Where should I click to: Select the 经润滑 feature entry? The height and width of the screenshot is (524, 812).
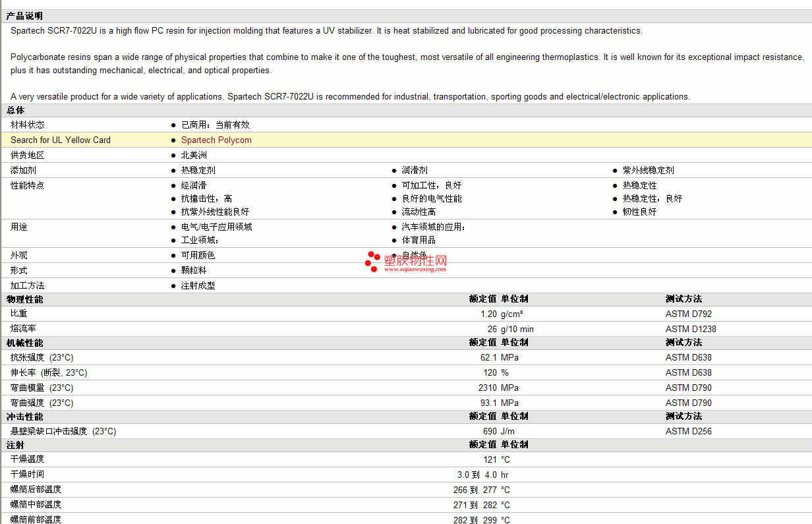(x=194, y=185)
